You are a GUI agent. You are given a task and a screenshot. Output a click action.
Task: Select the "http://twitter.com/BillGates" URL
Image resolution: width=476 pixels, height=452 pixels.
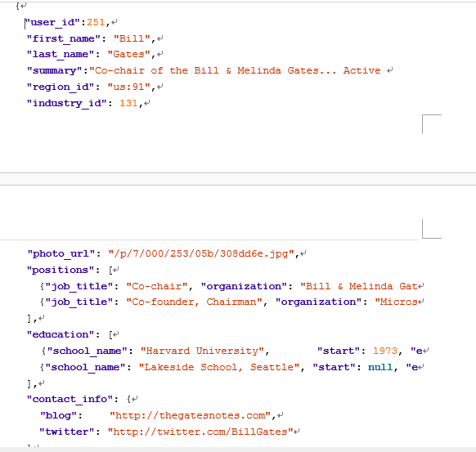click(200, 432)
